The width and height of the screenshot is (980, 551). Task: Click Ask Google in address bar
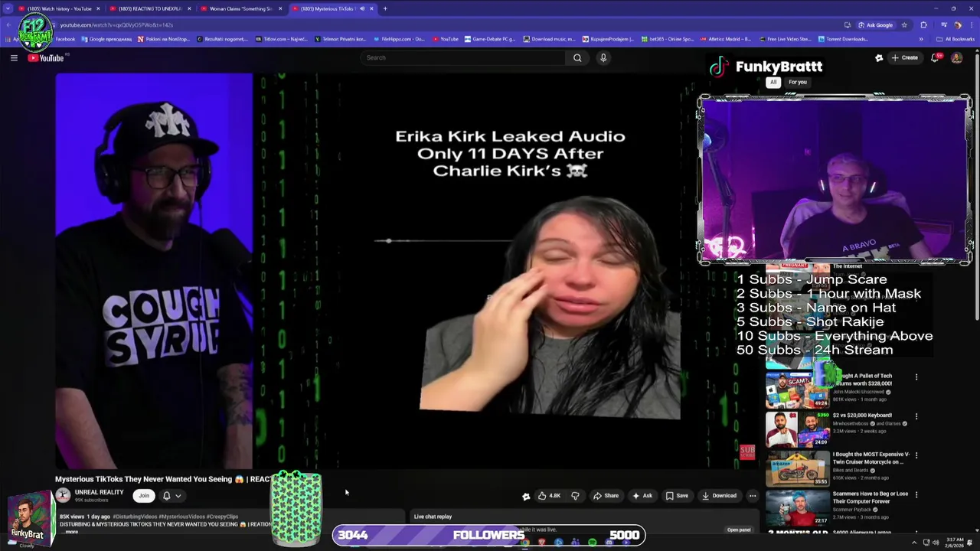(875, 24)
